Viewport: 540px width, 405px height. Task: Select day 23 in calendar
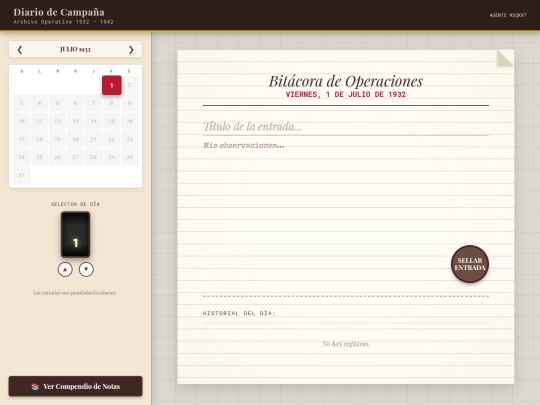click(129, 139)
